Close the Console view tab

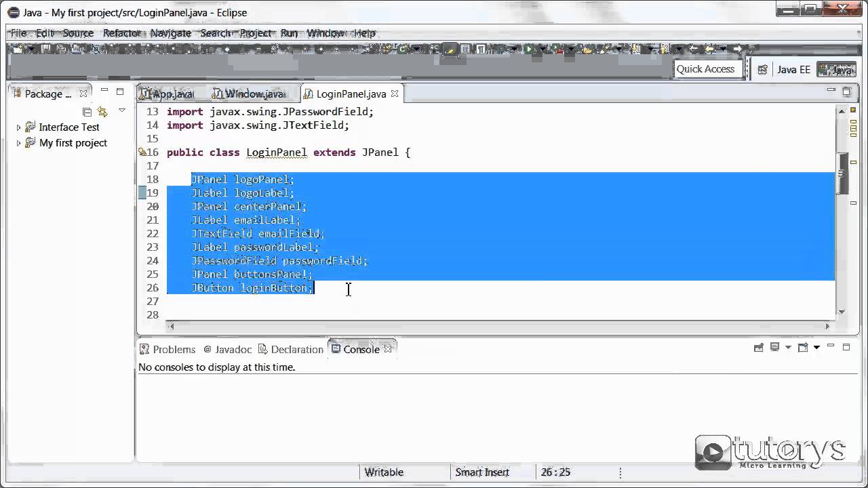click(x=388, y=349)
